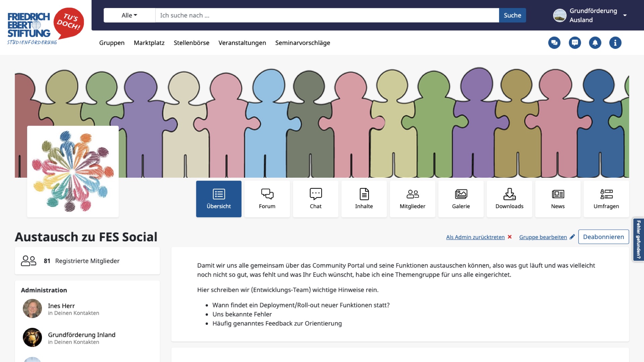Open the Fehler gefunden? side tab

(638, 239)
